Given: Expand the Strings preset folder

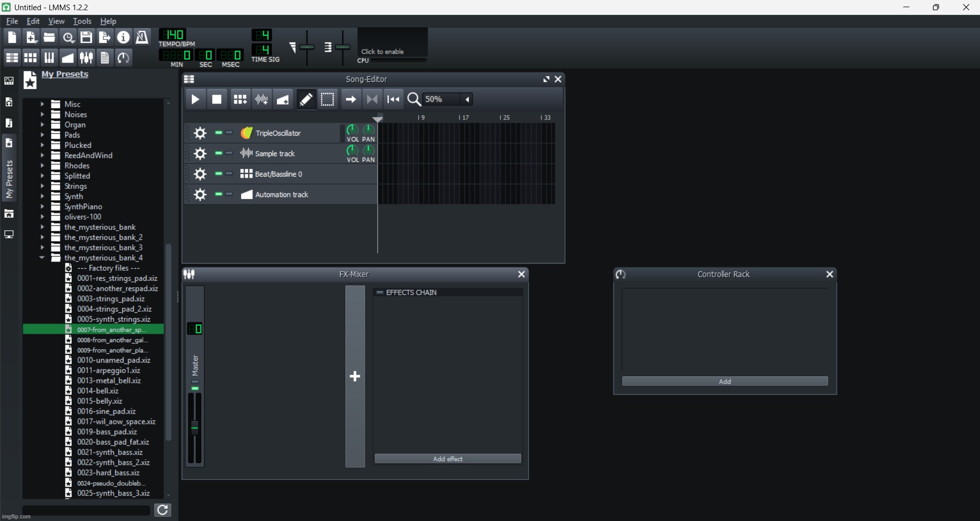Looking at the screenshot, I should point(42,186).
